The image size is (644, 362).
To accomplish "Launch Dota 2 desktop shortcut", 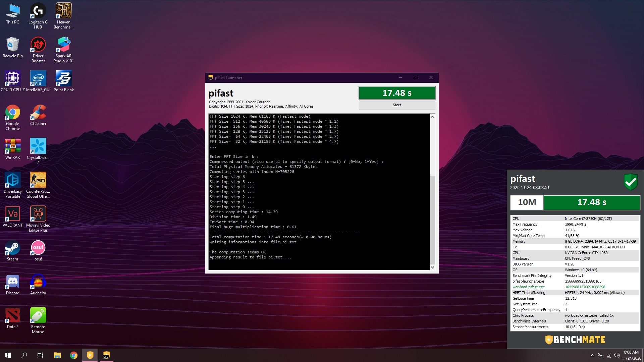I will click(x=12, y=318).
